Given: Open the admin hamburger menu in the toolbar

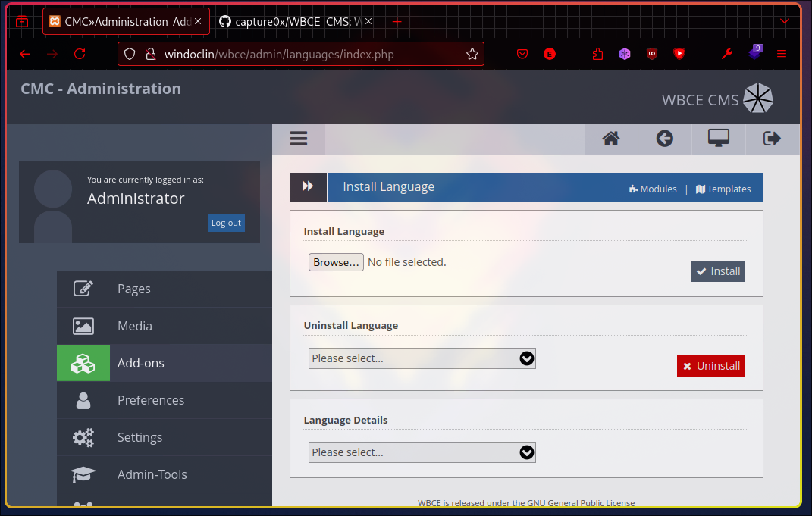Looking at the screenshot, I should point(298,139).
